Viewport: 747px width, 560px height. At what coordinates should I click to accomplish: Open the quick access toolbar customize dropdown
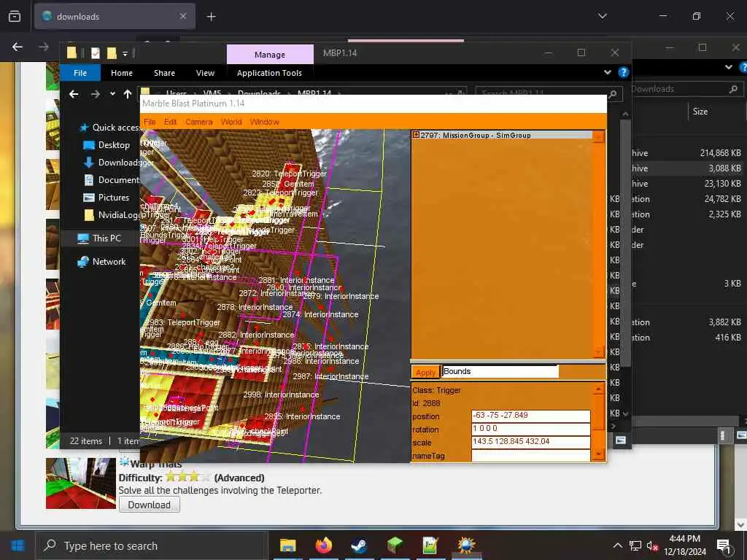125,53
